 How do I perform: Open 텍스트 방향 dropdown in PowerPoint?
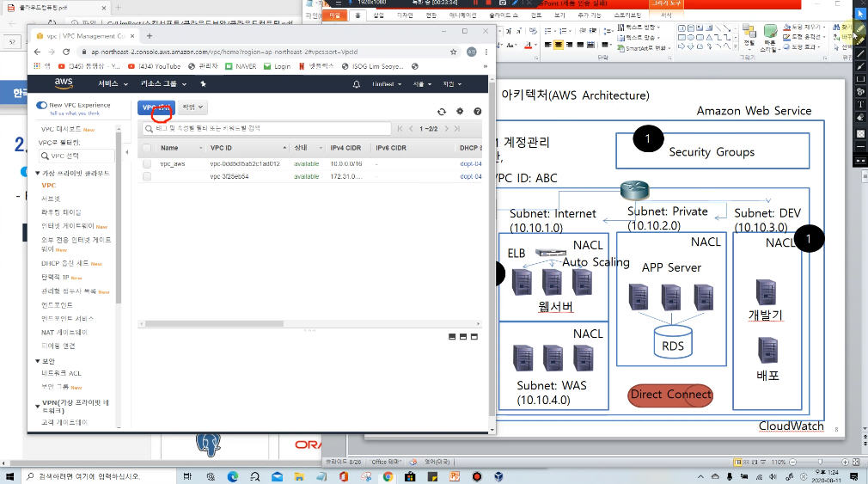637,28
